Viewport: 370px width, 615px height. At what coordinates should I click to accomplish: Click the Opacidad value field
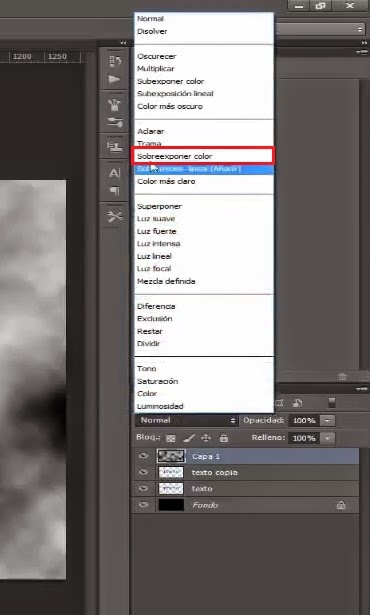[x=304, y=420]
